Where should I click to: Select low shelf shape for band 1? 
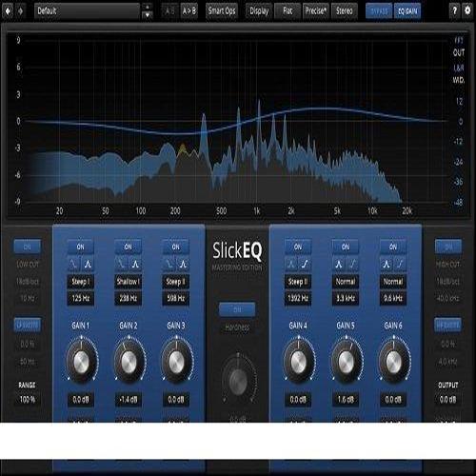pyautogui.click(x=73, y=264)
